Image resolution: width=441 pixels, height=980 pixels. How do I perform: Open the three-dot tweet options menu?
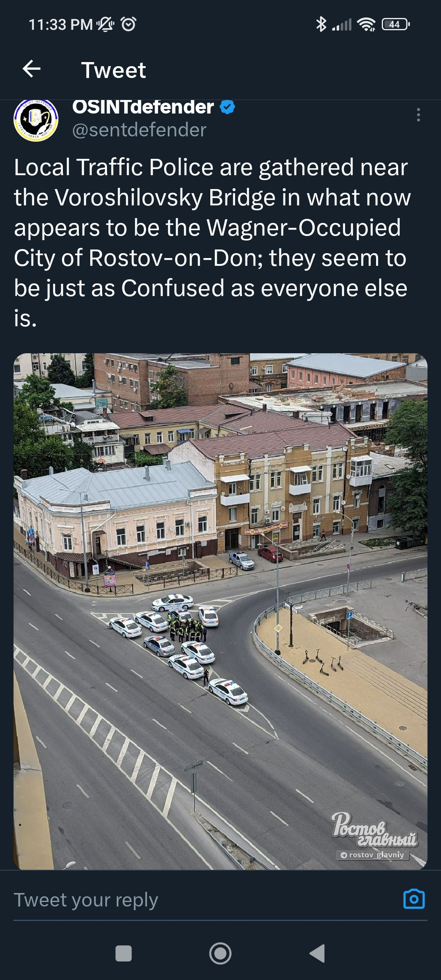point(418,115)
